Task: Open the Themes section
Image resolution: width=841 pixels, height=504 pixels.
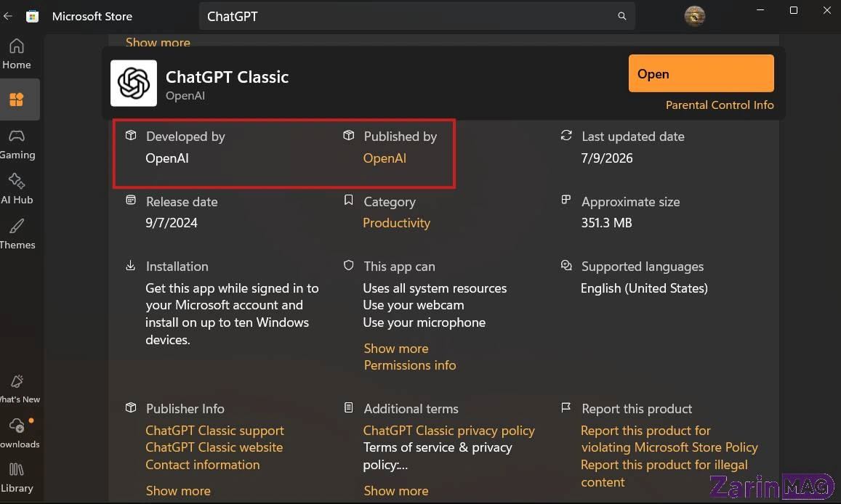Action: (17, 234)
